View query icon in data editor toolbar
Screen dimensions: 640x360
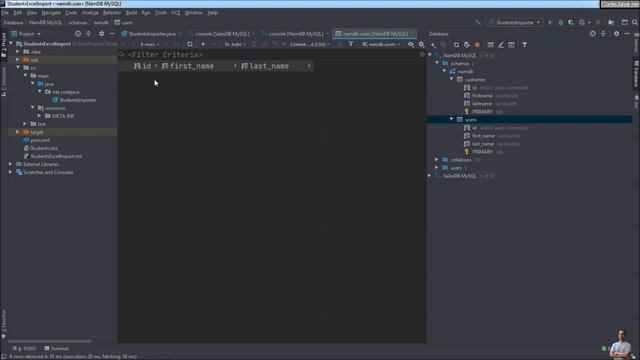pos(411,44)
